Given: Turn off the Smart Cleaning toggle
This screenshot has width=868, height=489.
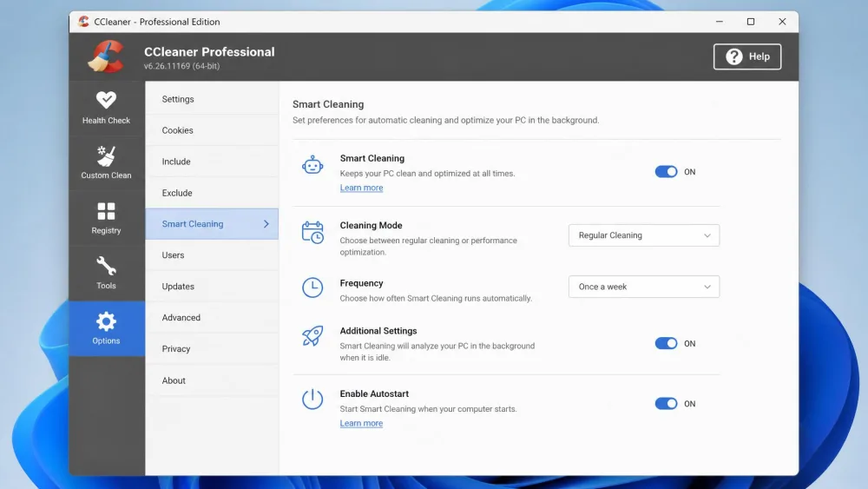Looking at the screenshot, I should [x=666, y=172].
